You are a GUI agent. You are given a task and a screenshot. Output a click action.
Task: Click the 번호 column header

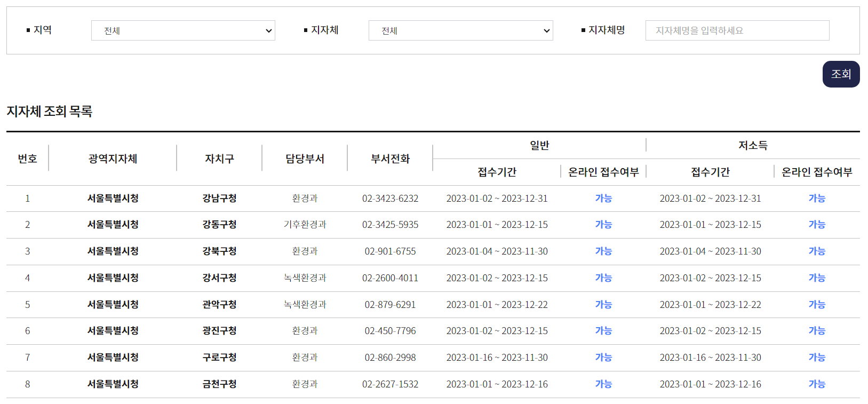tap(27, 159)
